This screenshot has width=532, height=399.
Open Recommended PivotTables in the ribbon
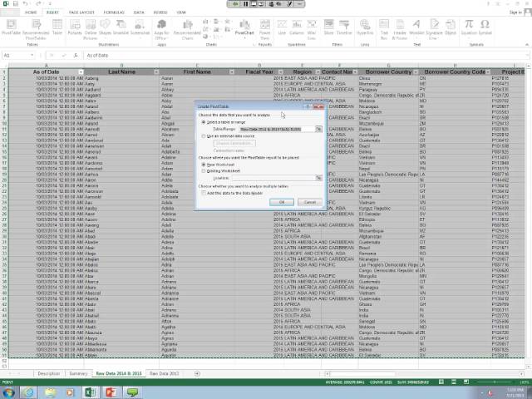coord(36,28)
